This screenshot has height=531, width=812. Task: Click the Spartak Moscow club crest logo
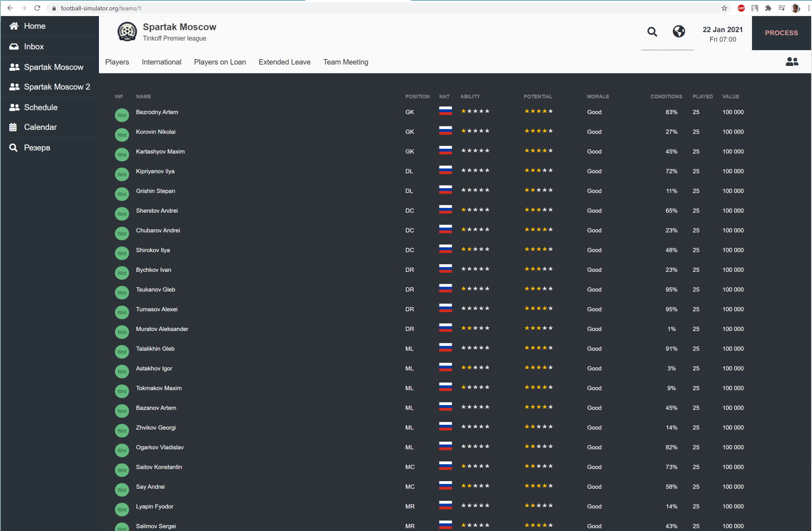(x=127, y=32)
